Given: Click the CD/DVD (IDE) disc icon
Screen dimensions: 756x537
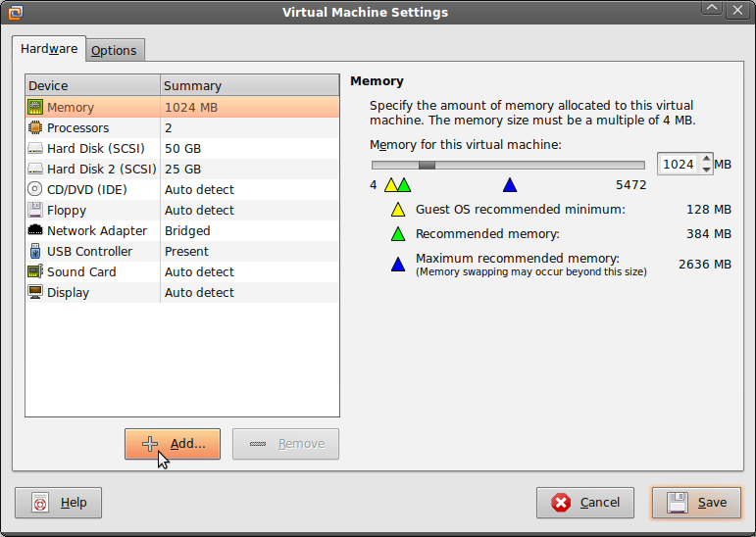Looking at the screenshot, I should 35,189.
